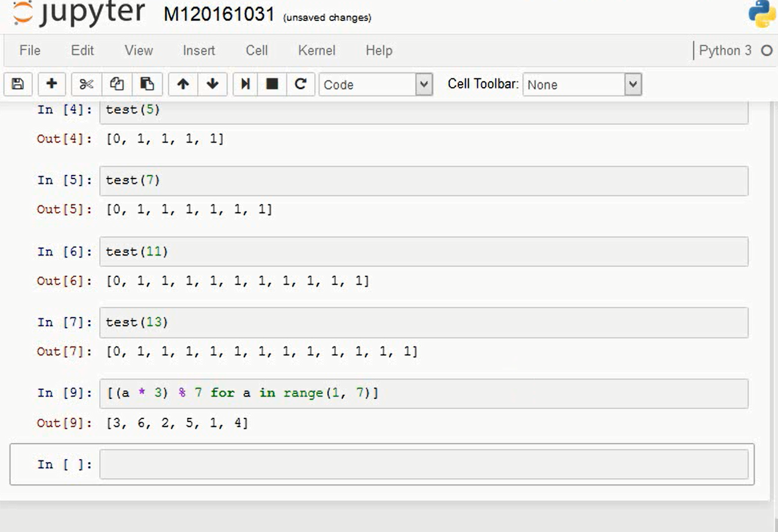Move selected cell down arrow
The image size is (778, 532).
(212, 84)
